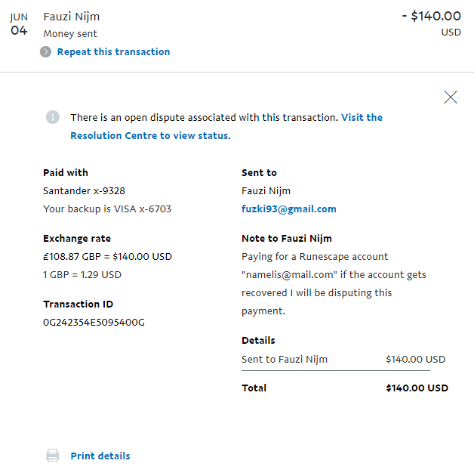Viewport: 474px width, 476px height.
Task: Close the transaction details panel
Action: tap(451, 97)
